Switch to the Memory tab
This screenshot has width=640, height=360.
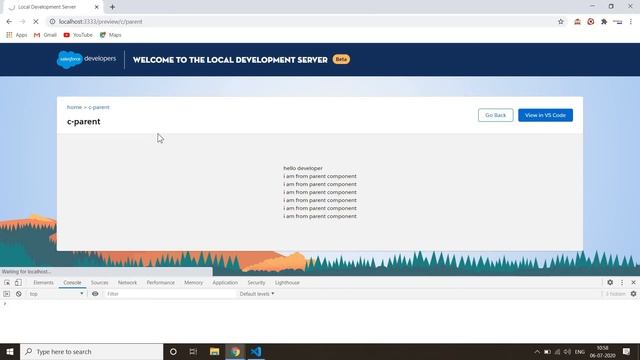193,282
